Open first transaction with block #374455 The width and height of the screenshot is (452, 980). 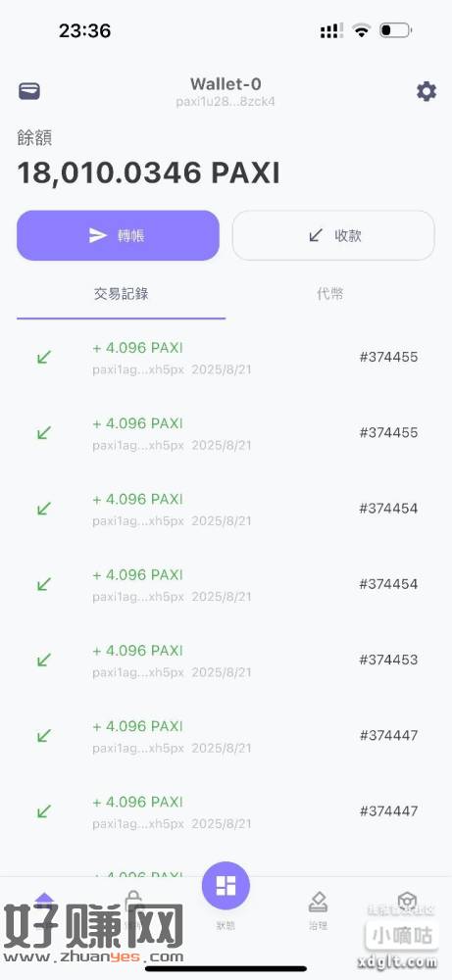(226, 358)
